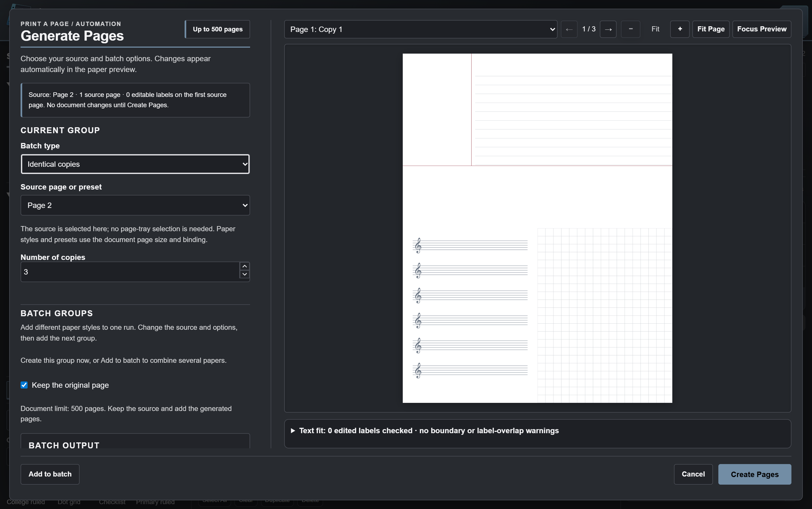Open Source page or preset dropdown
812x509 pixels.
point(135,205)
